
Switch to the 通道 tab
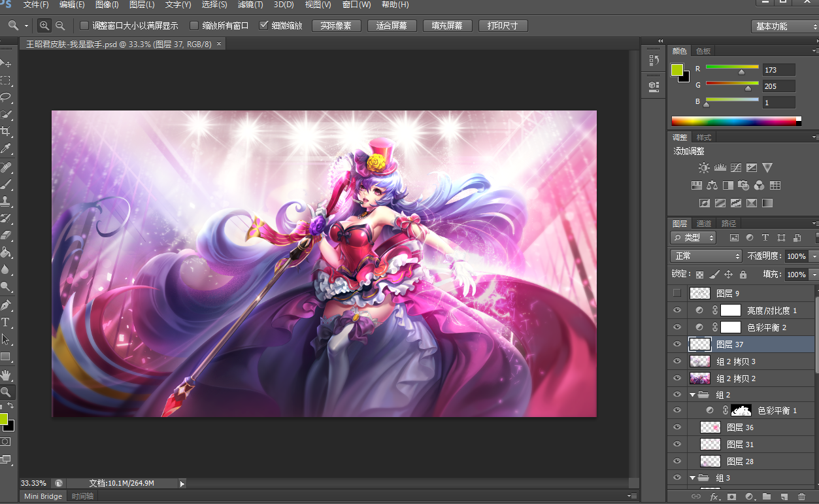point(704,224)
